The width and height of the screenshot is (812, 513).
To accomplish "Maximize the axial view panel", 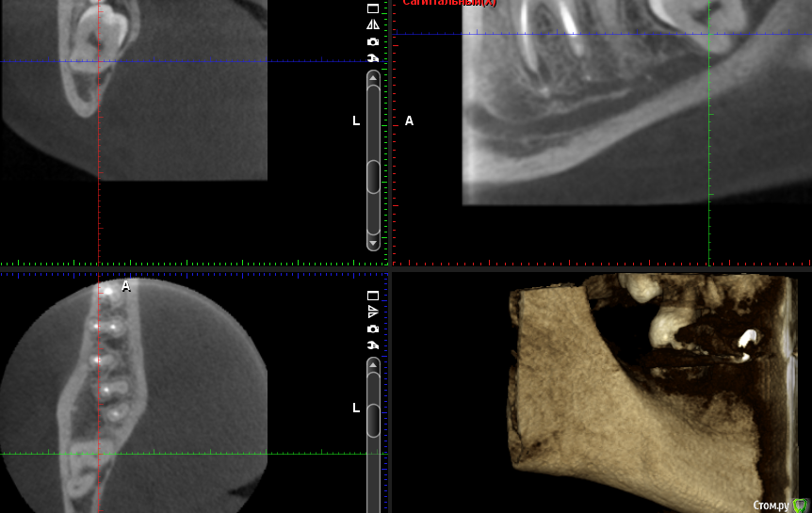I will click(x=373, y=295).
